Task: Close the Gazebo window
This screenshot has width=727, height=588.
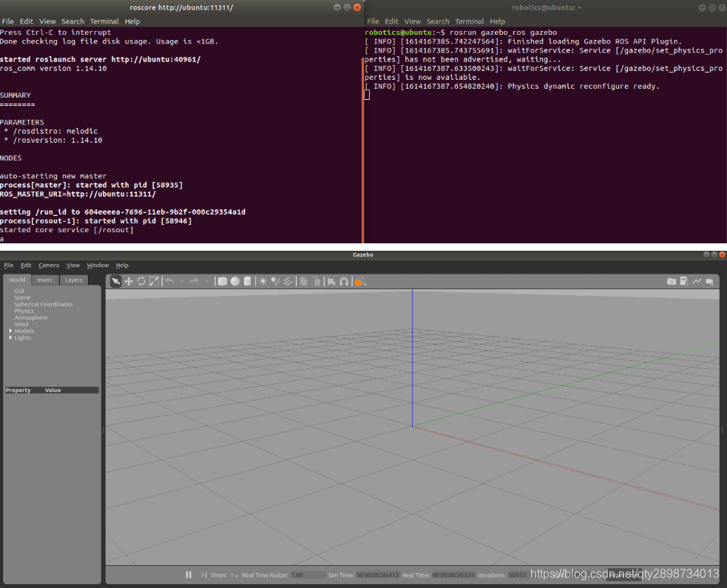Action: 722,254
